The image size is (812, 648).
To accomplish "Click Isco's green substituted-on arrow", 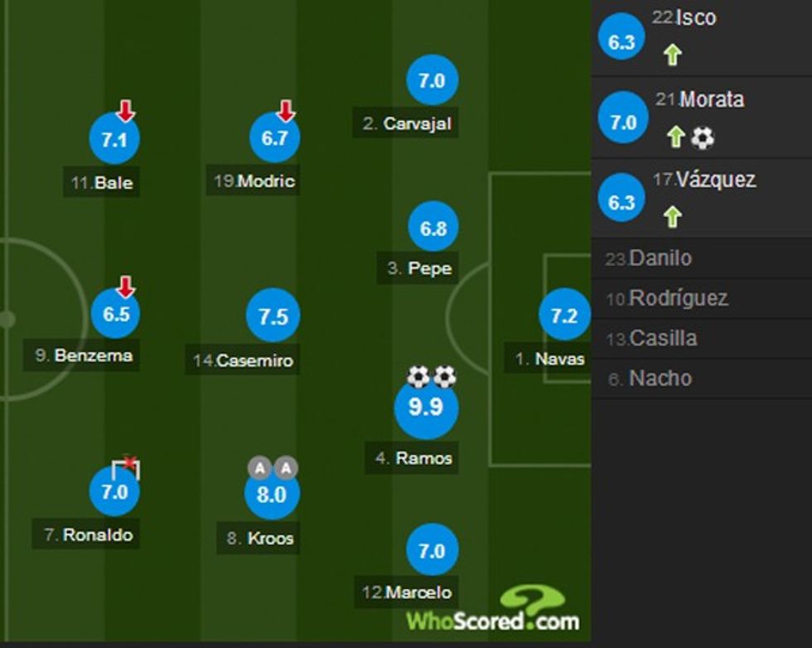I will click(672, 56).
